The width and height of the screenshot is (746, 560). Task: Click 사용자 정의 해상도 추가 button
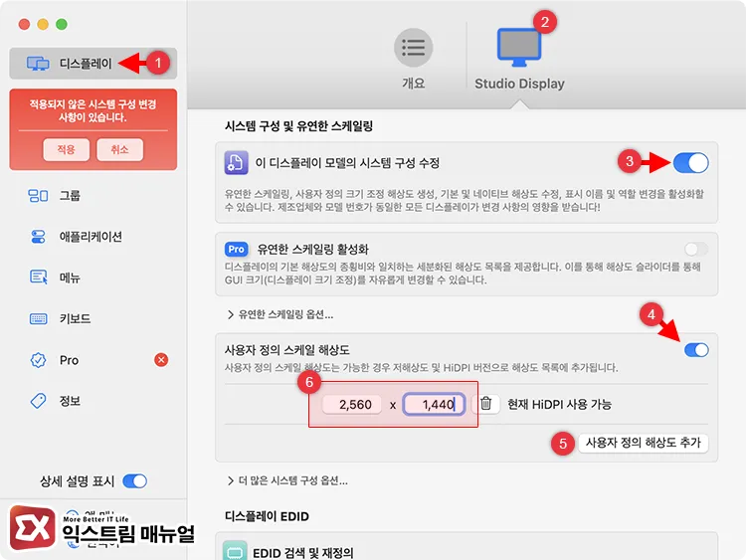click(644, 443)
